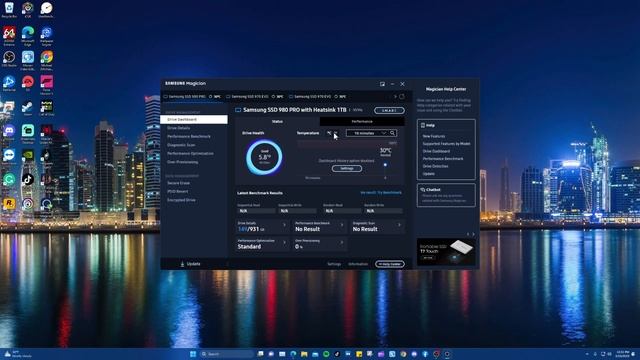Image resolution: width=640 pixels, height=360 pixels.
Task: Click the 'No result. Try Benchmark' link
Action: (381, 193)
